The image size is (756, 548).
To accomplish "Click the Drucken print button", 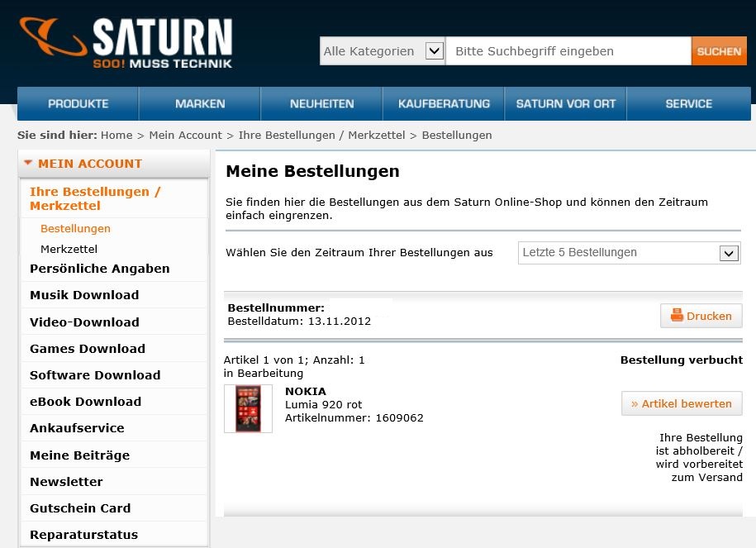I will click(x=701, y=316).
